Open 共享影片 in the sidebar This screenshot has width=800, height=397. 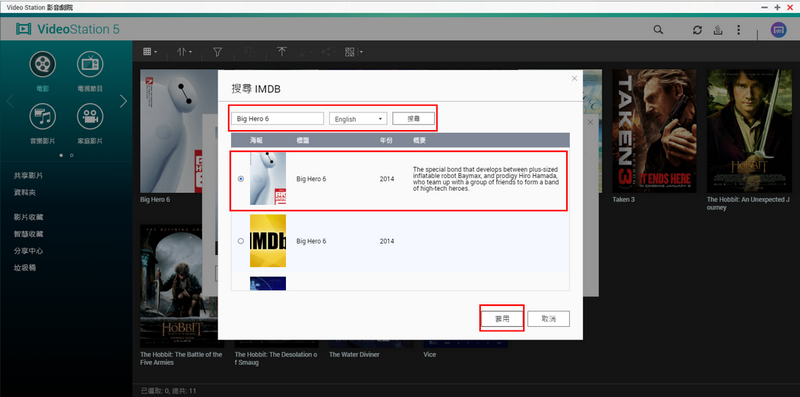click(x=29, y=176)
